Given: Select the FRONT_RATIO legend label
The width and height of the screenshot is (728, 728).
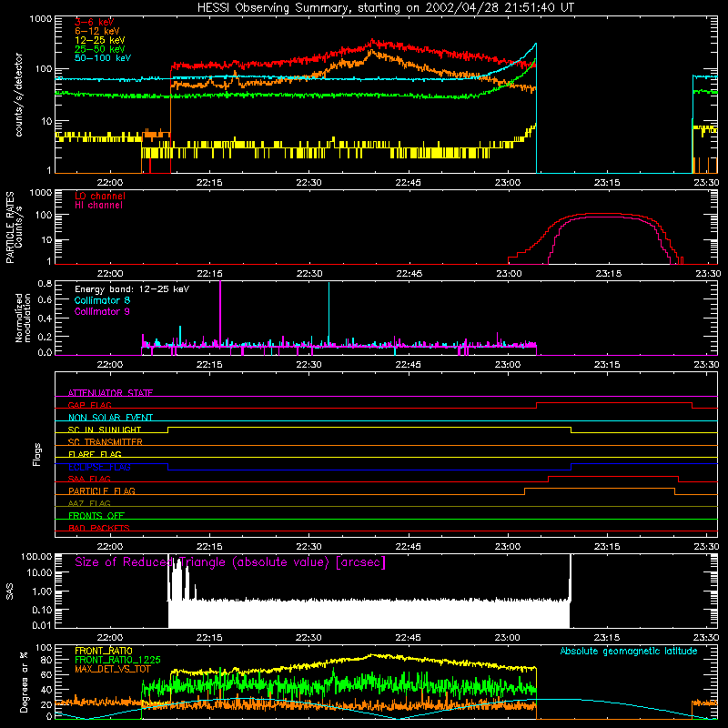Looking at the screenshot, I should point(103,651).
